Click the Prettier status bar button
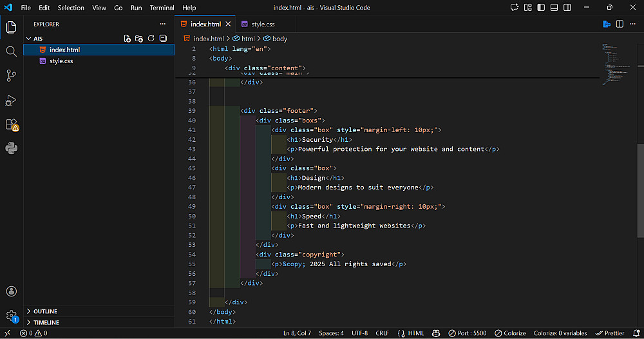This screenshot has width=644, height=339. pyautogui.click(x=611, y=333)
